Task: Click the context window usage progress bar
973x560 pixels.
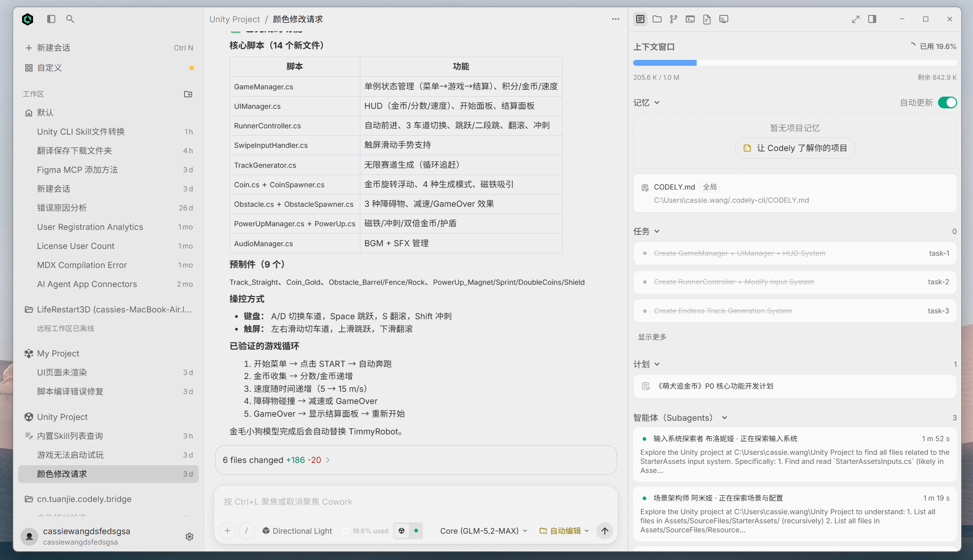Action: click(x=795, y=63)
